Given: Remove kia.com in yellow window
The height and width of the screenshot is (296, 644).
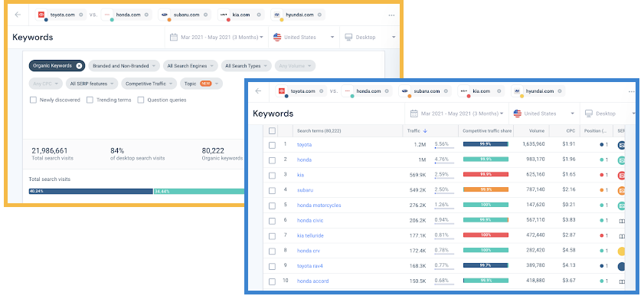Looking at the screenshot, I should point(259,15).
